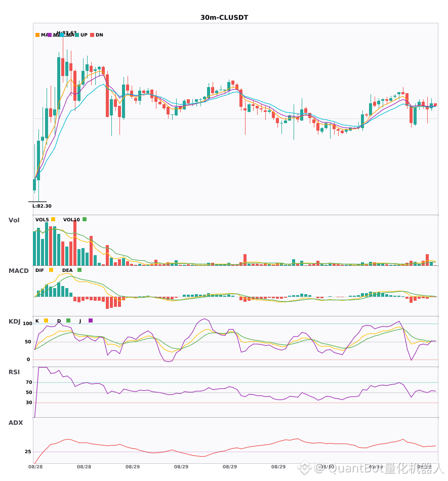Click the purple MA legend swatch
This screenshot has width=448, height=481.
tap(50, 35)
